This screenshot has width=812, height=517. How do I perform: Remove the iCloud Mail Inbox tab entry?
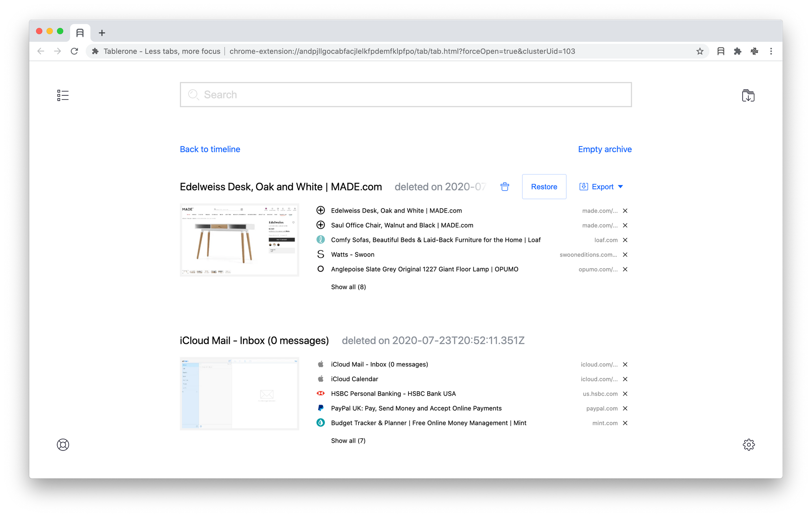[625, 364]
